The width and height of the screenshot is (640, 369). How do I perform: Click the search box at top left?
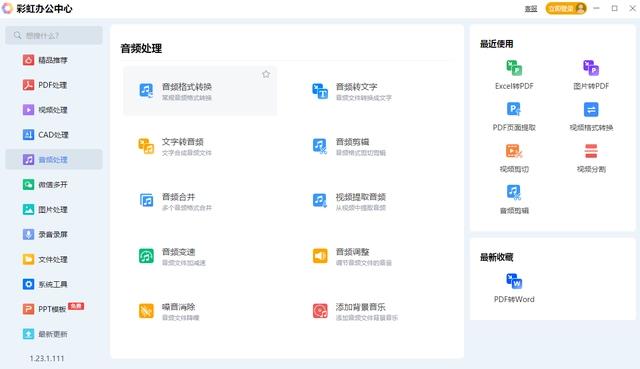[x=54, y=36]
